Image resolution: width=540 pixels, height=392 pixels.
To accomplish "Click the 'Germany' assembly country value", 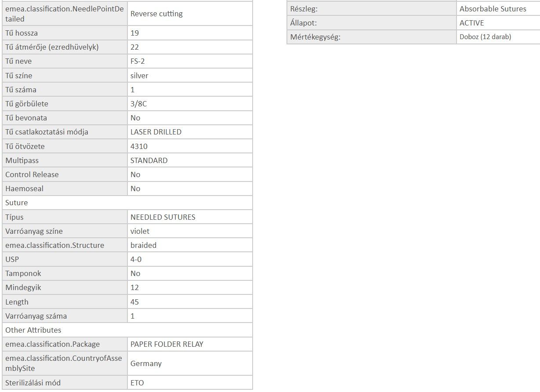I will [146, 363].
